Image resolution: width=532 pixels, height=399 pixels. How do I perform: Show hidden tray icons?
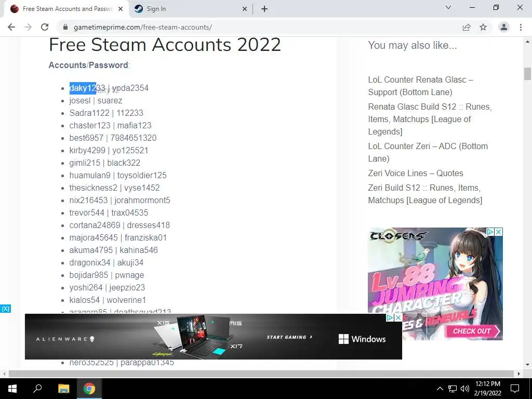pyautogui.click(x=440, y=389)
